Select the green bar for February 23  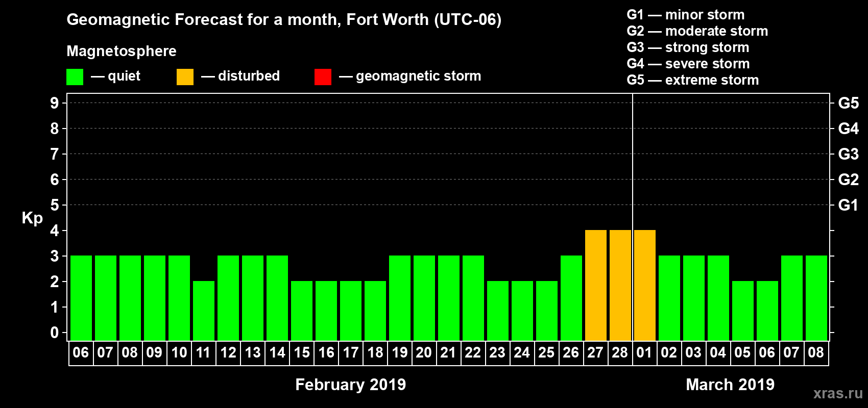(x=498, y=311)
